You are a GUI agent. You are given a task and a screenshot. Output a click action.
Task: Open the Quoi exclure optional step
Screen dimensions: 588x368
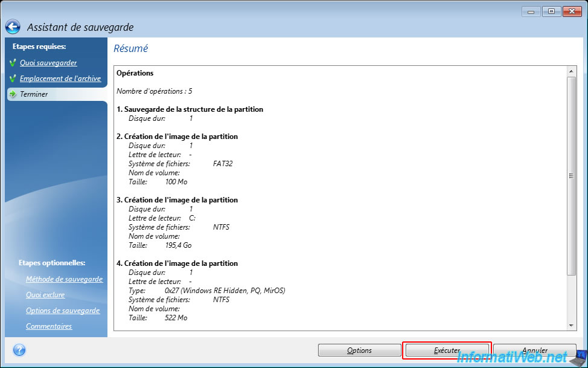pyautogui.click(x=45, y=295)
